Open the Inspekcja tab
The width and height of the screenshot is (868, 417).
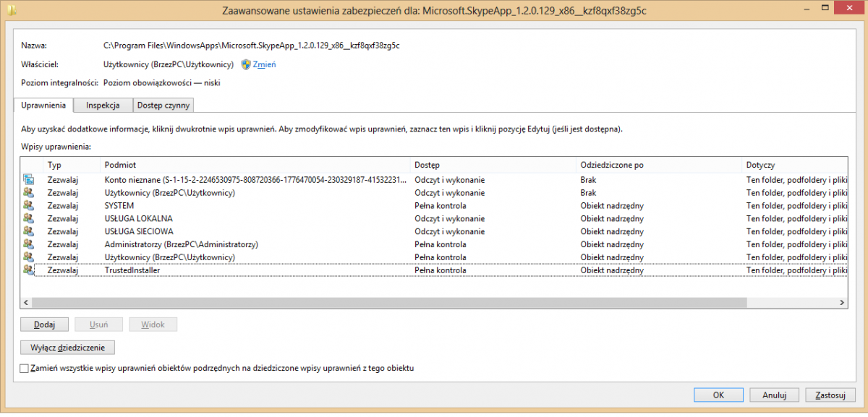[103, 106]
